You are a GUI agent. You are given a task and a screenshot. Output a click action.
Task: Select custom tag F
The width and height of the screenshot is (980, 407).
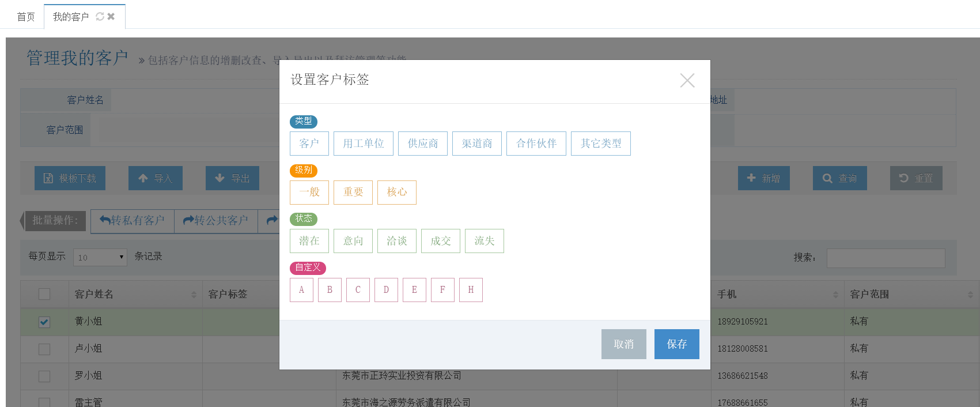point(442,290)
